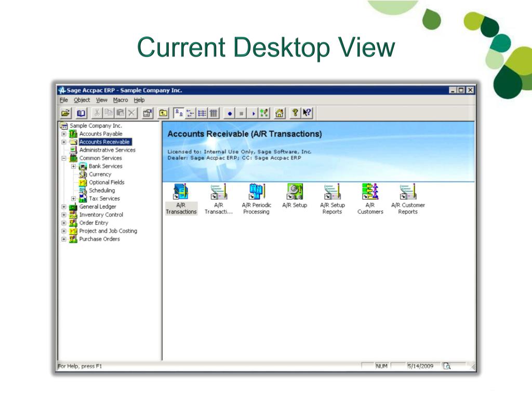Switch to small icons view
Image resolution: width=532 pixels, height=399 pixels.
[190, 113]
